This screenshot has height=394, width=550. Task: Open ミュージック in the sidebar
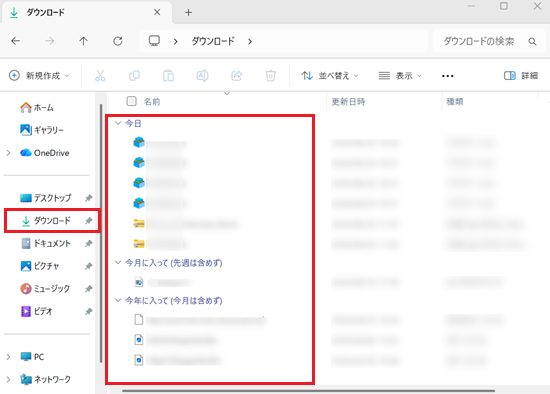(45, 288)
